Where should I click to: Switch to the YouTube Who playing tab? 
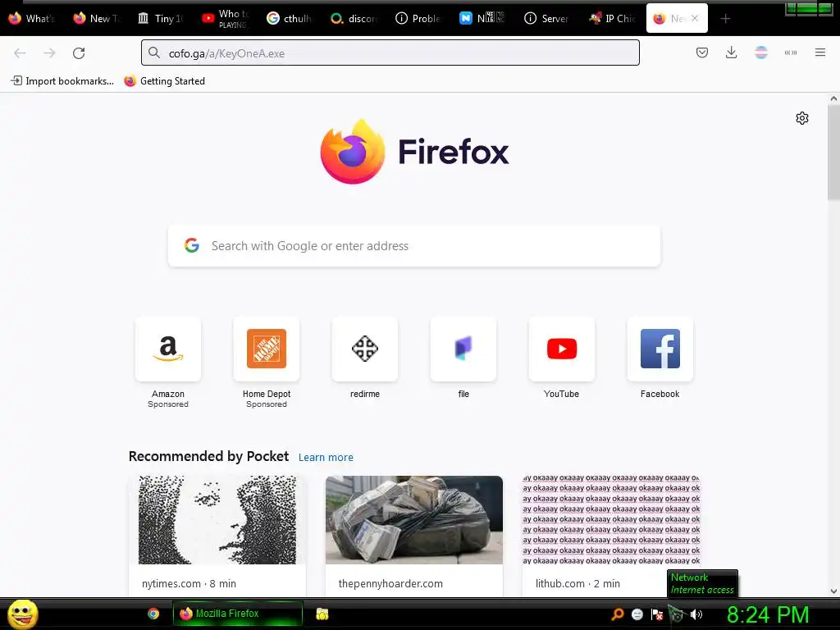[225, 19]
